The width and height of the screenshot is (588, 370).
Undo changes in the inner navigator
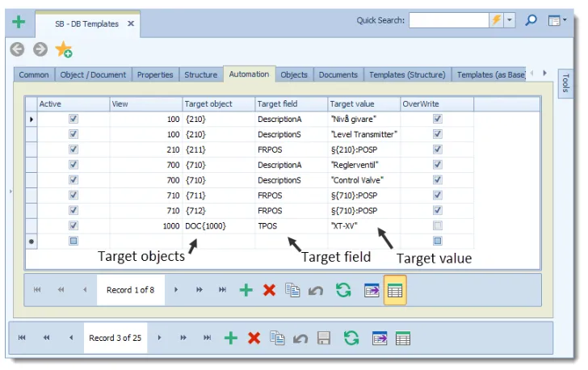(x=316, y=291)
